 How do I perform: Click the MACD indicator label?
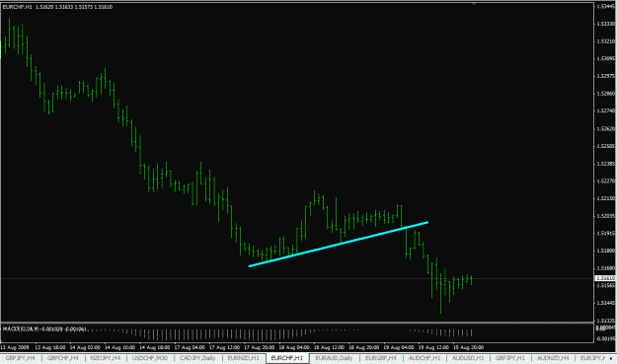tap(44, 328)
